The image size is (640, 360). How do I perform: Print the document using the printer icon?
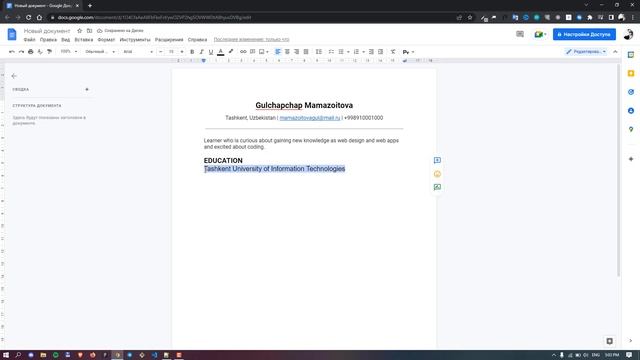(31, 52)
